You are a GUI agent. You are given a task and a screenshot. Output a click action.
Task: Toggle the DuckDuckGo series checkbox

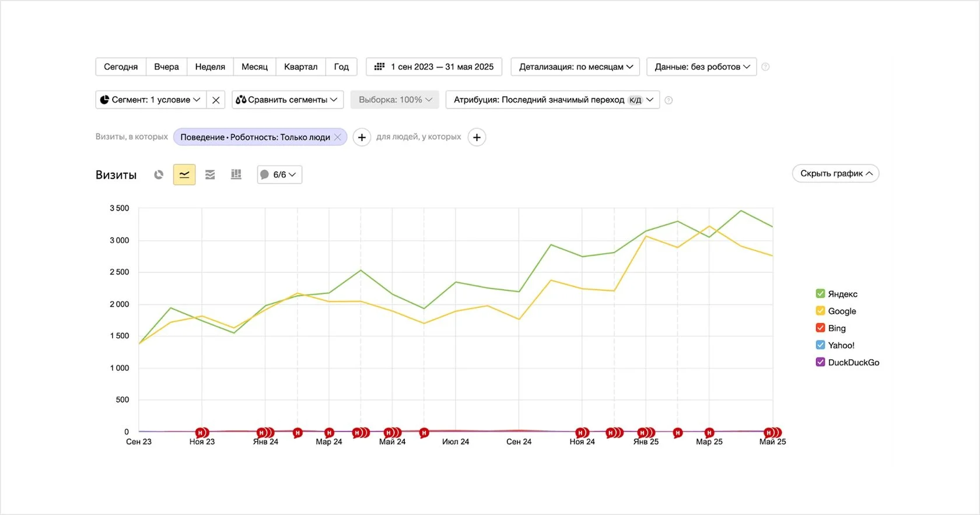click(820, 362)
